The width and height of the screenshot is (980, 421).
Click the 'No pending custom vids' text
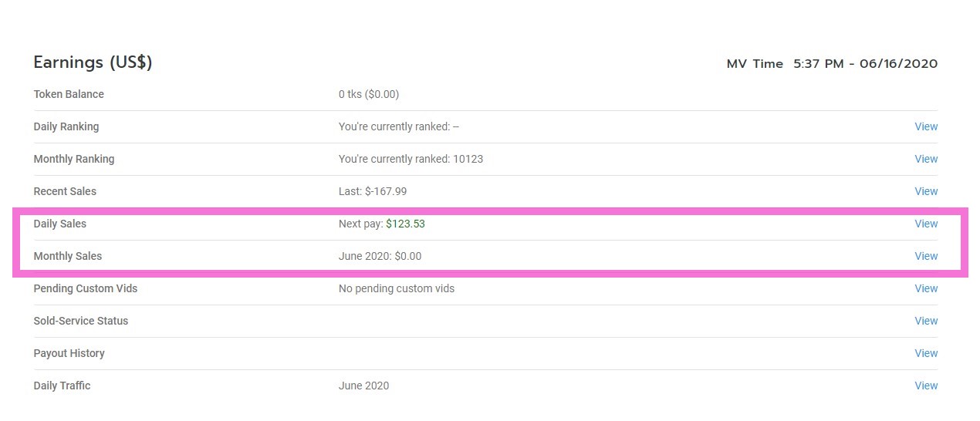point(397,288)
